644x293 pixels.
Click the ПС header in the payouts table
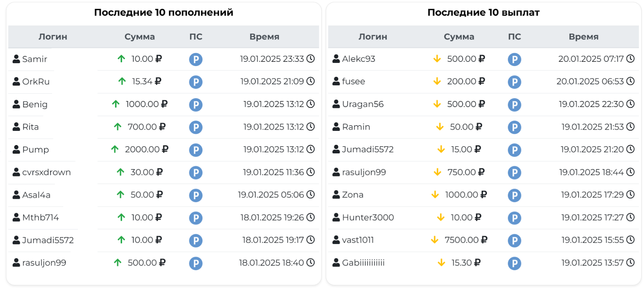click(x=514, y=37)
